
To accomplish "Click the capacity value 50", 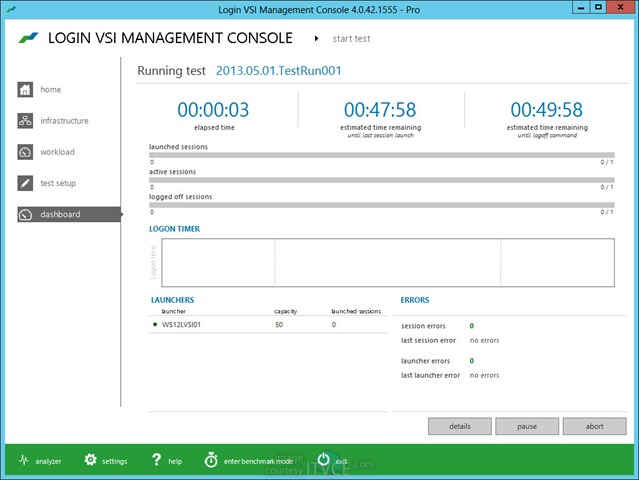I will [x=279, y=325].
